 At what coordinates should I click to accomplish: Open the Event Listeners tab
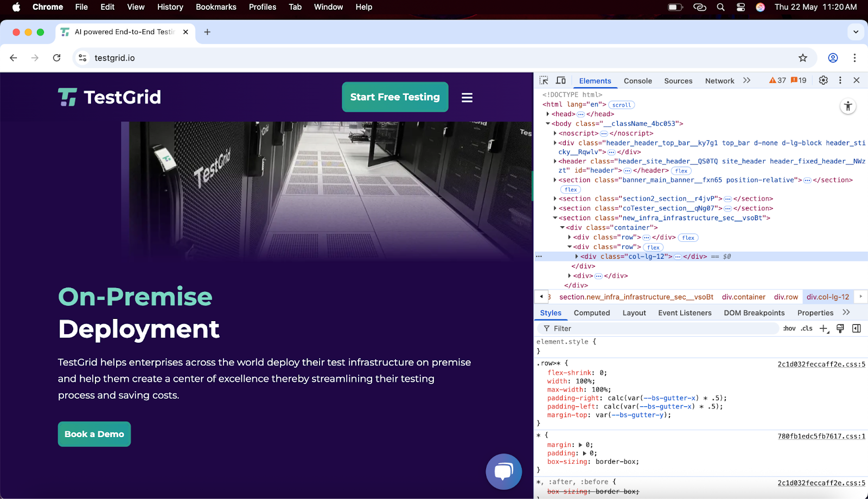point(685,313)
